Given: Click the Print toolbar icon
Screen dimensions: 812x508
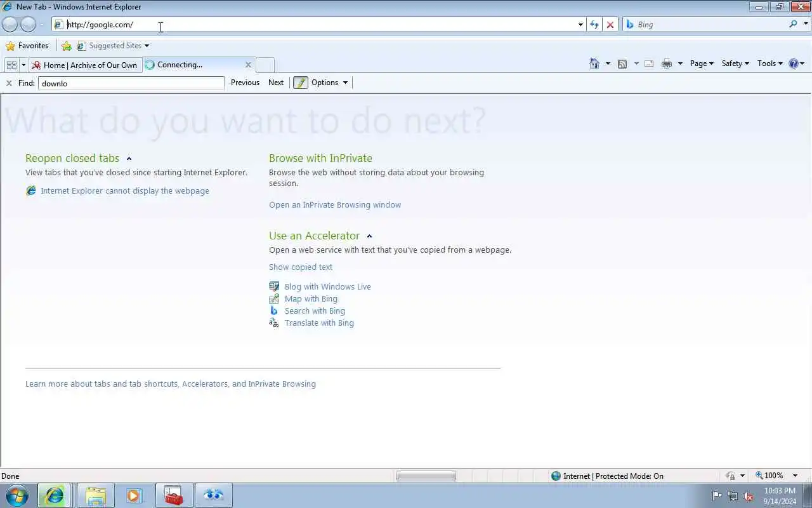Looking at the screenshot, I should (x=666, y=63).
